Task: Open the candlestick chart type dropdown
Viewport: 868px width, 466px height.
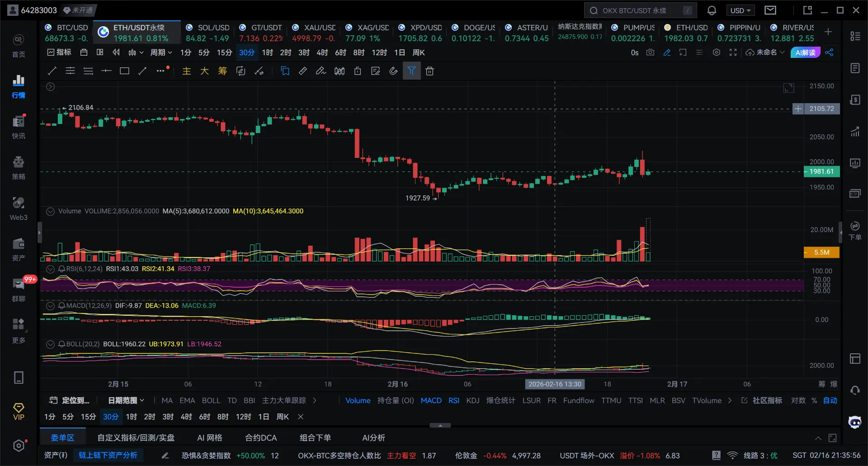Action: tap(136, 52)
